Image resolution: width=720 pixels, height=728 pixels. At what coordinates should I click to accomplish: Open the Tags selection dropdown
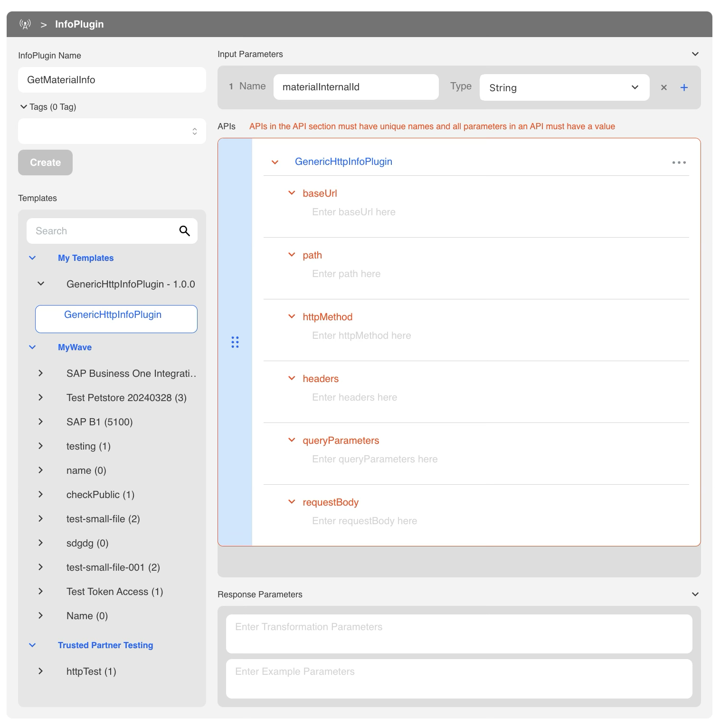click(x=112, y=131)
